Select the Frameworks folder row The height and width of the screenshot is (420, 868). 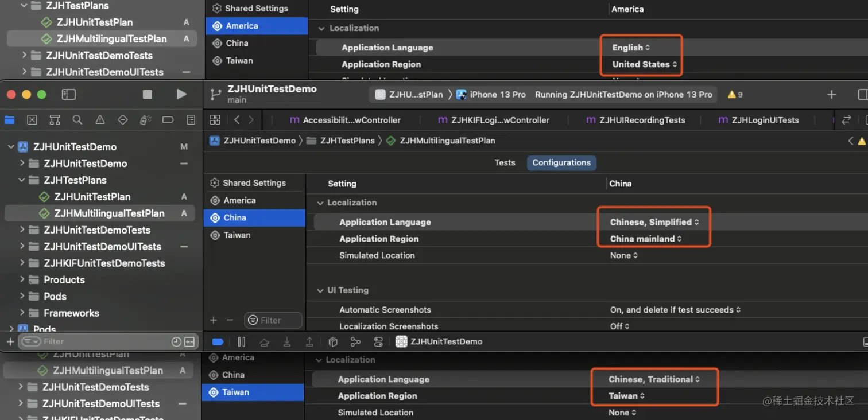(x=100, y=313)
